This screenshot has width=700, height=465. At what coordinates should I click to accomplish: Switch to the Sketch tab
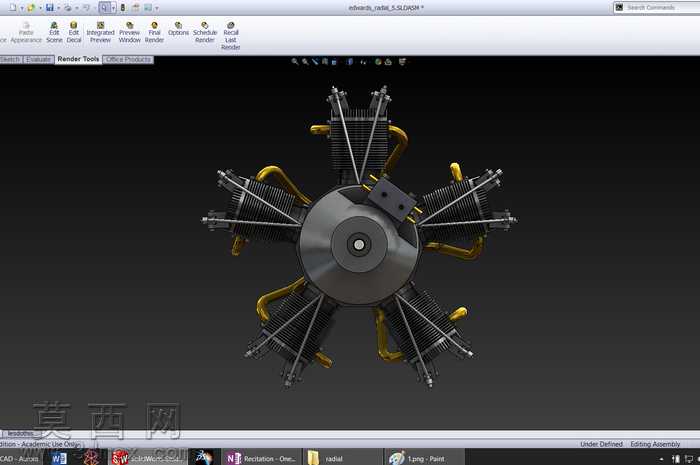coord(11,59)
